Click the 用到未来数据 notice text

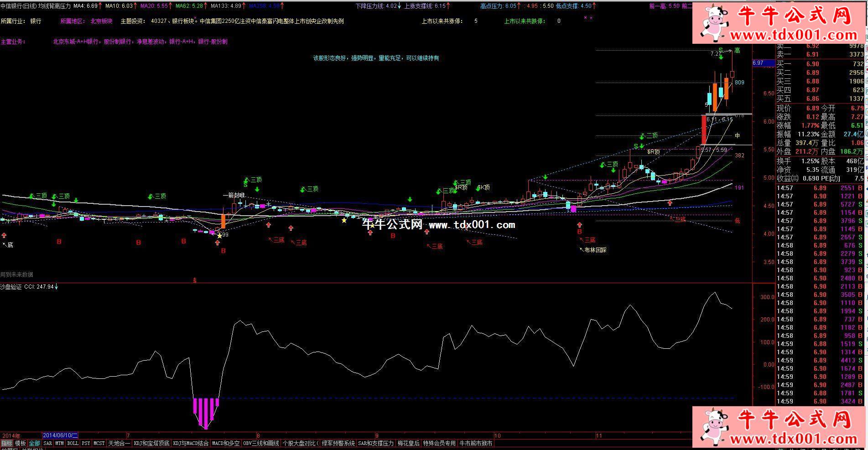point(17,274)
